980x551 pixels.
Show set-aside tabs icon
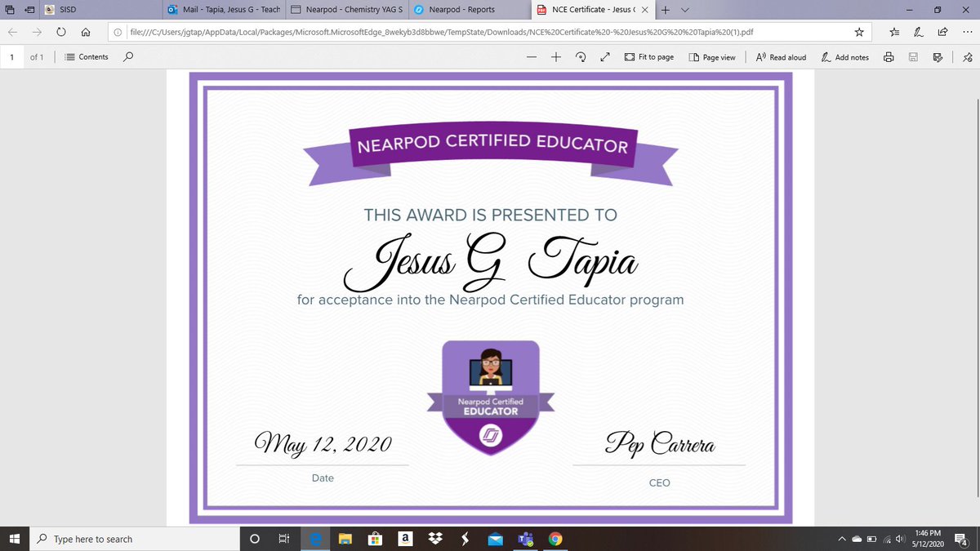click(10, 10)
